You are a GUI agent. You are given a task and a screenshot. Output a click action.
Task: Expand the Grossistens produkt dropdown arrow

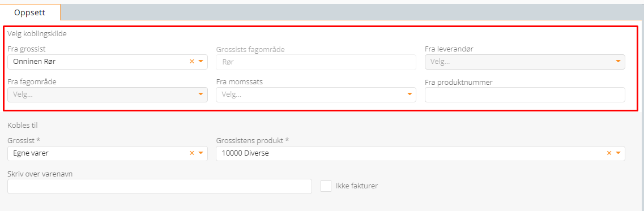pos(618,153)
